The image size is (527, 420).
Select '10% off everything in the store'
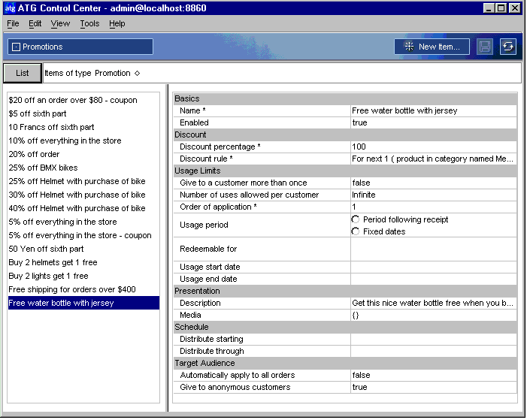pos(83,141)
